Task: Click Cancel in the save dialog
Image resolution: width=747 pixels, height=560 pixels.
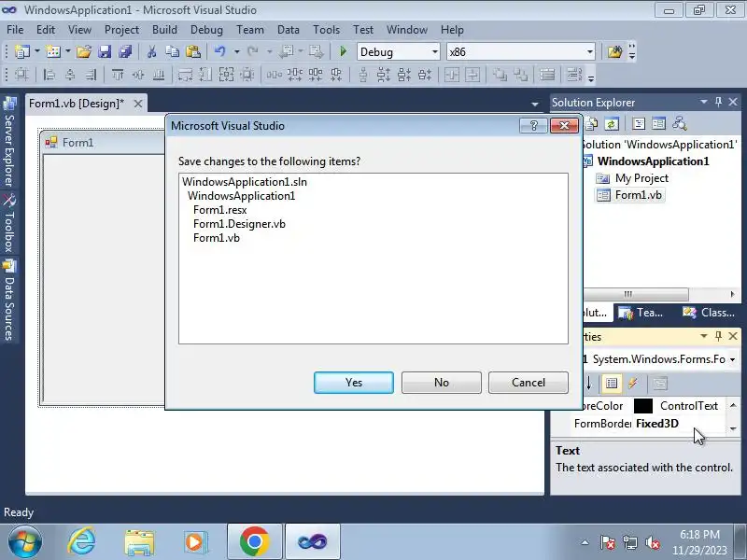Action: (x=529, y=383)
